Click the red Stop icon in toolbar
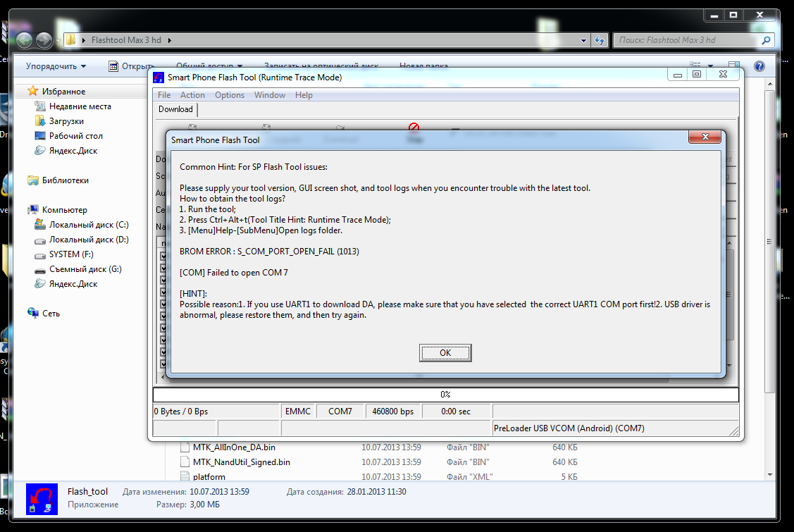The height and width of the screenshot is (532, 794). click(x=414, y=127)
